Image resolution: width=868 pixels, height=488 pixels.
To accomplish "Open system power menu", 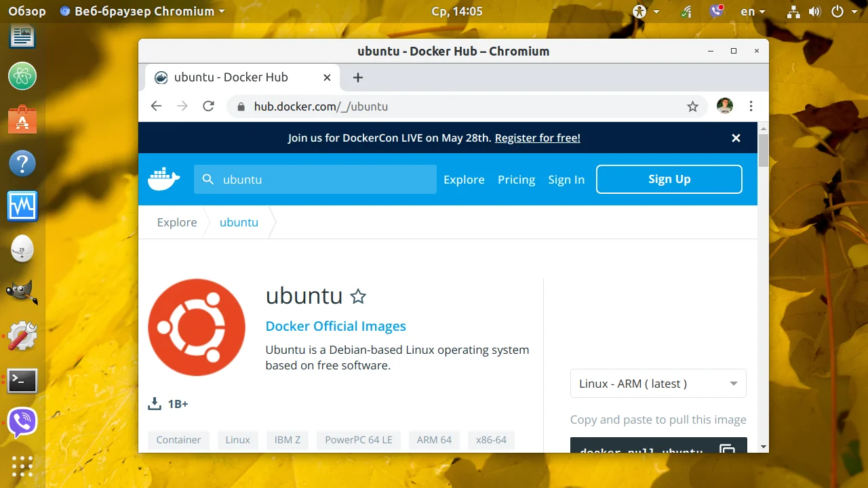I will point(843,12).
